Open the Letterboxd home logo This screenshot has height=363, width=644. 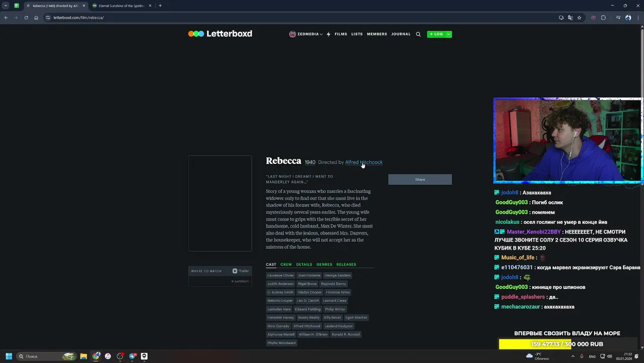pyautogui.click(x=220, y=34)
